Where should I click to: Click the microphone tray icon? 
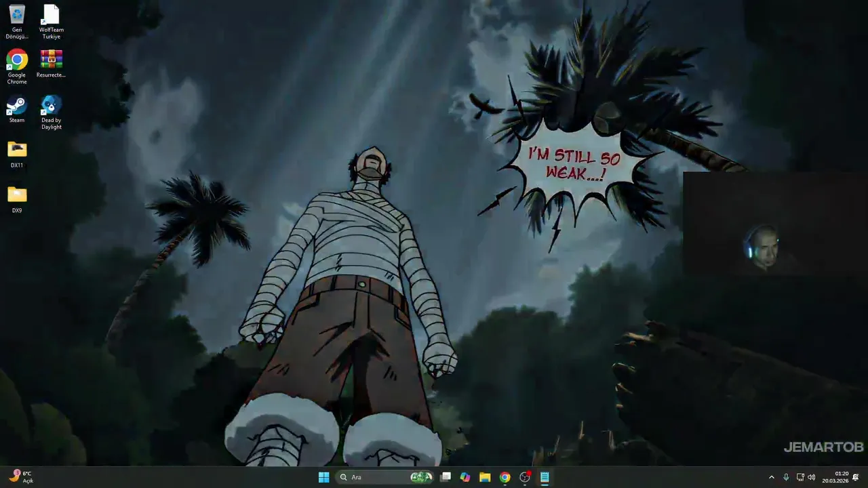coord(786,477)
